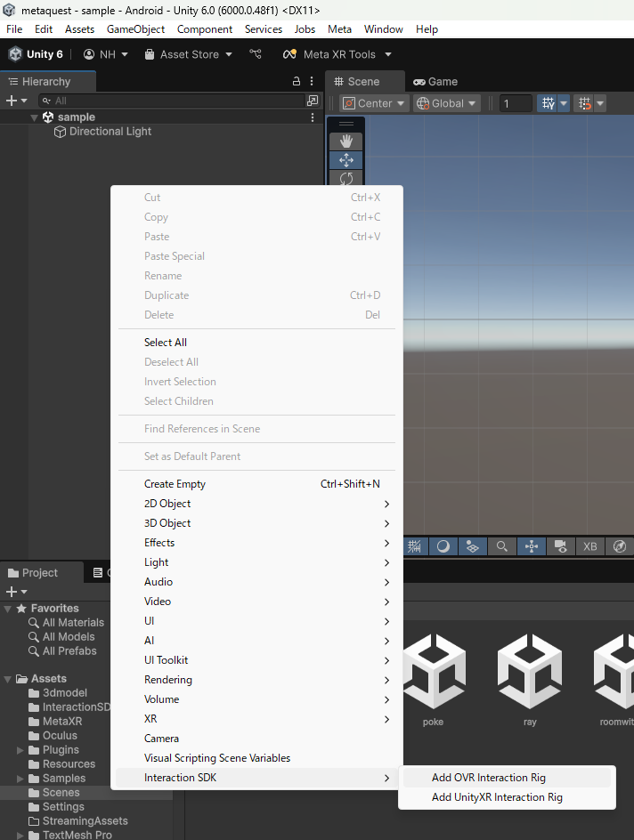634x840 pixels.
Task: Open the UI Toolkit submenu
Action: (256, 660)
